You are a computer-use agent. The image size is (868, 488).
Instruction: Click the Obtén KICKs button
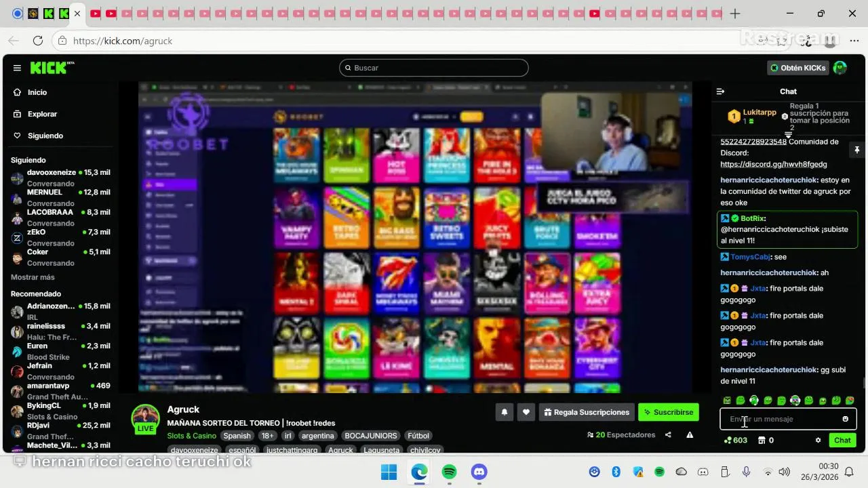798,68
